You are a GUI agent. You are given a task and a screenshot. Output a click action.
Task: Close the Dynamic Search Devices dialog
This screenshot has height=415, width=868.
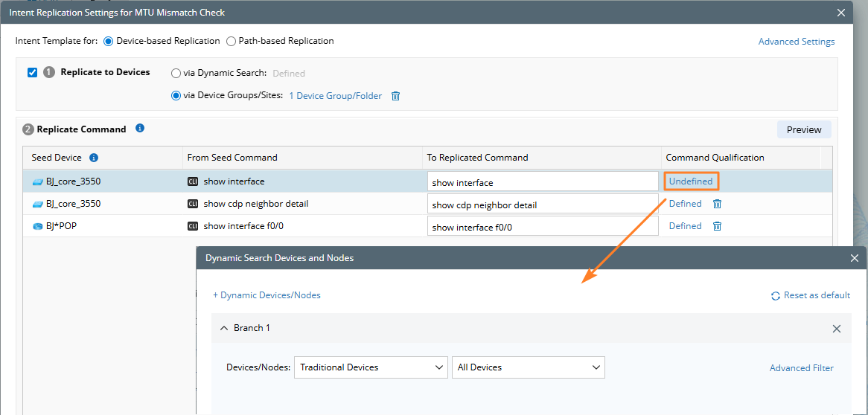point(854,258)
